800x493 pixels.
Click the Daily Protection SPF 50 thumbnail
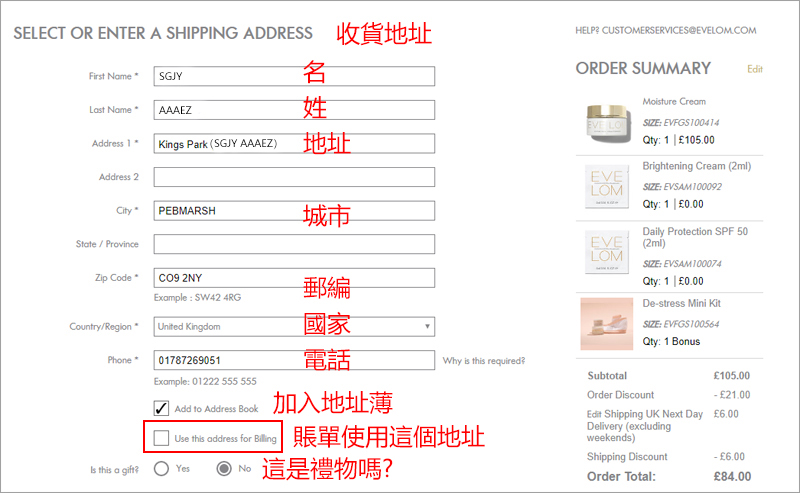click(x=607, y=252)
